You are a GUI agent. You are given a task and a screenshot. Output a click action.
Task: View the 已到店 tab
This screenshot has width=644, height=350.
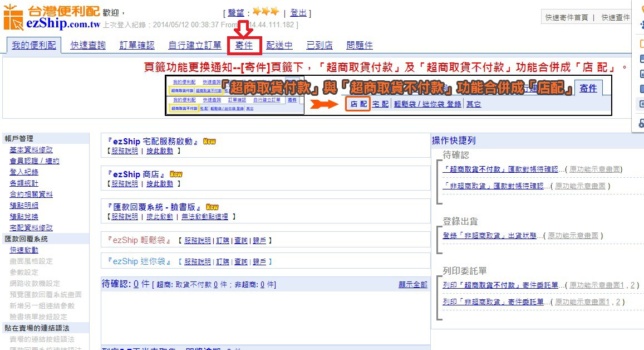(x=319, y=45)
